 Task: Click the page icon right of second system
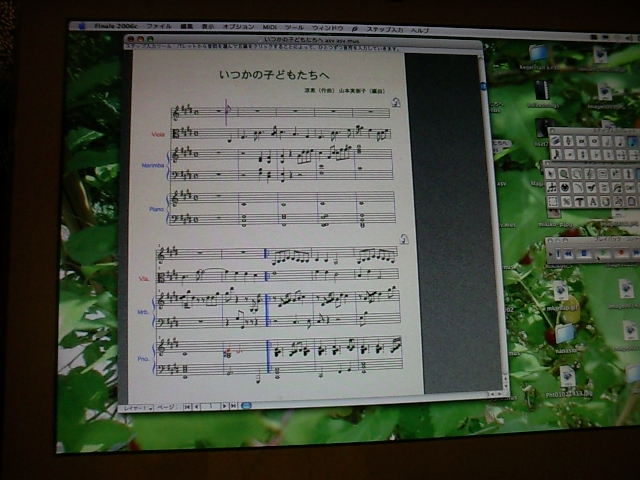tap(404, 239)
